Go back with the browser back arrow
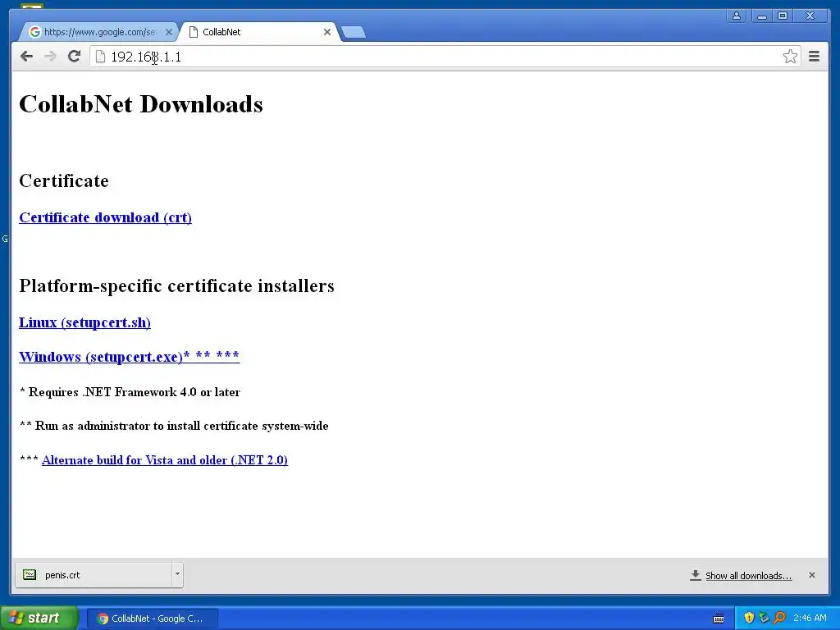 point(26,57)
